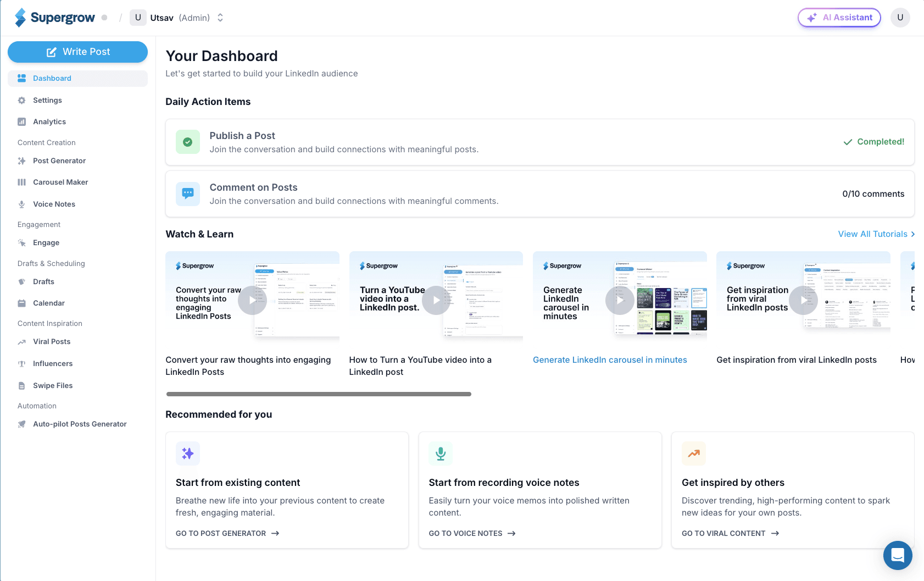Go to Settings in sidebar
Viewport: 924px width, 581px height.
77,101
